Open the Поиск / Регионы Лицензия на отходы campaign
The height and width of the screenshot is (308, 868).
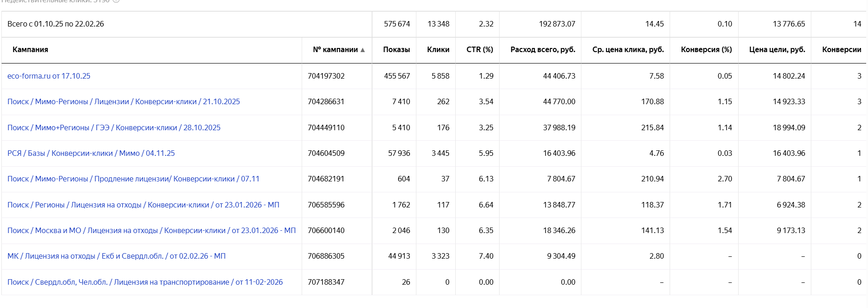143,205
